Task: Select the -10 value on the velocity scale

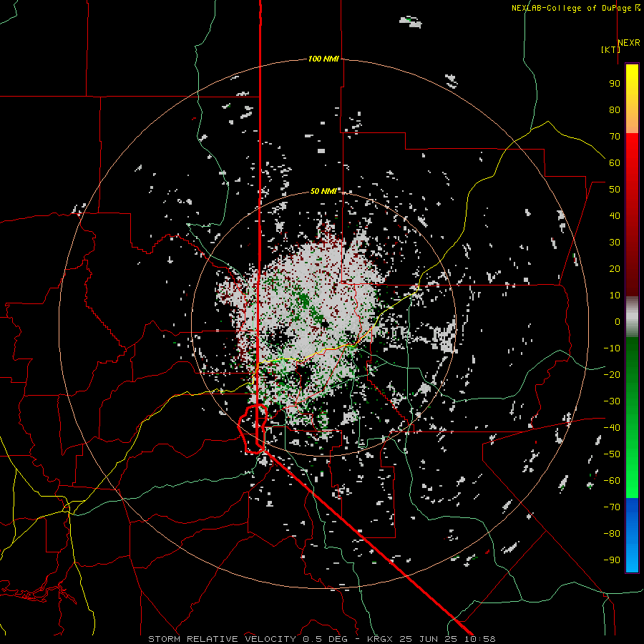Action: pyautogui.click(x=612, y=348)
